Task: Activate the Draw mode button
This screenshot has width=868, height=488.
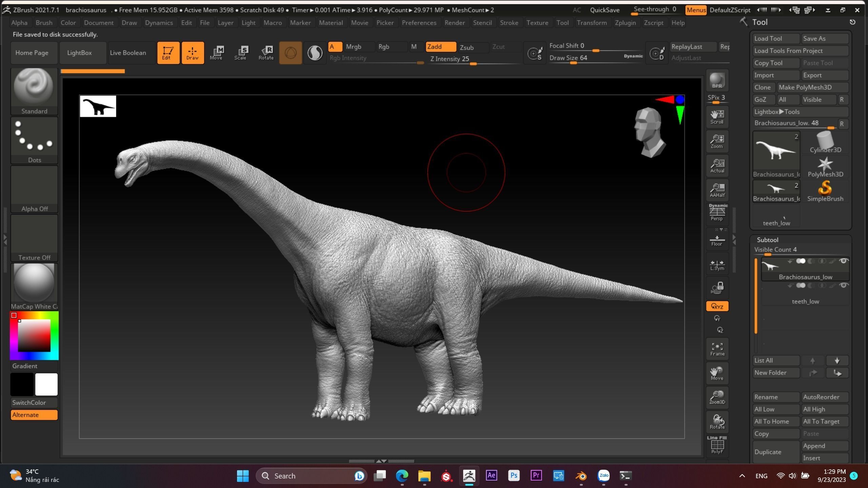Action: coord(193,53)
